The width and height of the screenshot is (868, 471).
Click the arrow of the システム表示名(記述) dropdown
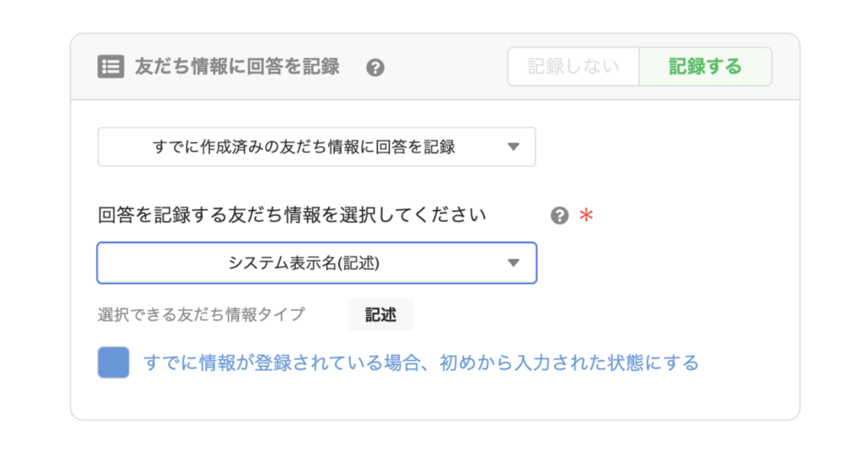pos(514,263)
